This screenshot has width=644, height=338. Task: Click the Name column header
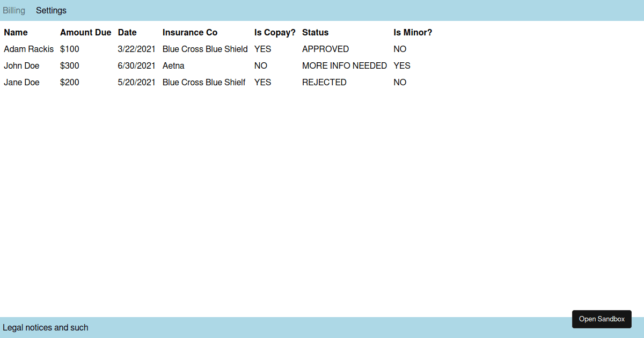pos(16,33)
